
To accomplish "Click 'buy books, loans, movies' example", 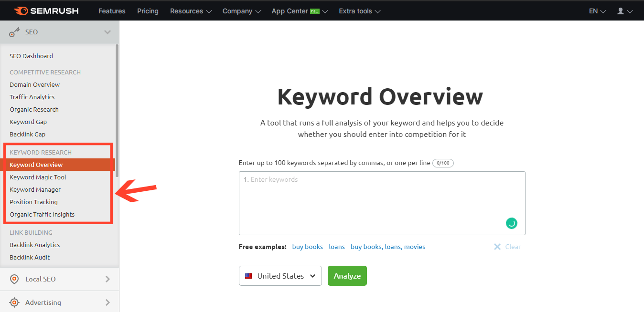I will coord(388,247).
